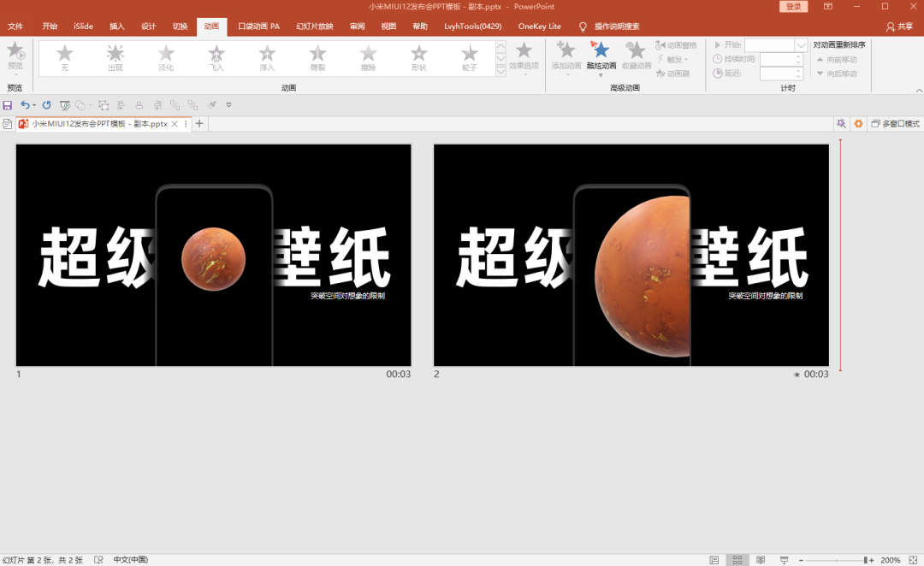Viewport: 924px width, 566px height.
Task: Move the animation gallery up one row
Action: click(500, 46)
